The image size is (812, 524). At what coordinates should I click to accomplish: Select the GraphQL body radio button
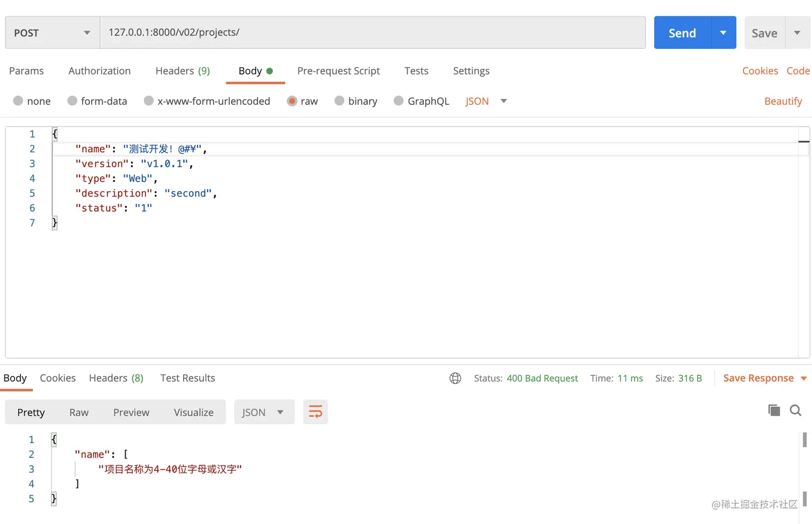pyautogui.click(x=399, y=101)
